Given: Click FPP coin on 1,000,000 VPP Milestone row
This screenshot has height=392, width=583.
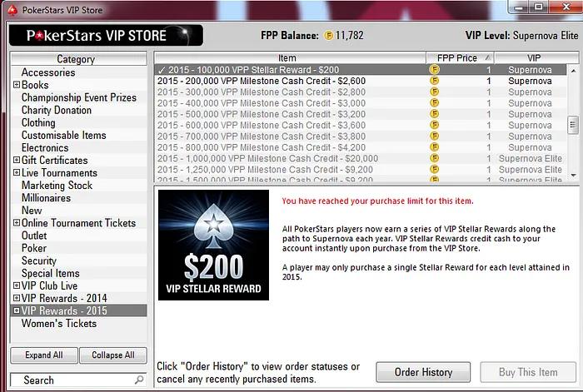Looking at the screenshot, I should (434, 159).
